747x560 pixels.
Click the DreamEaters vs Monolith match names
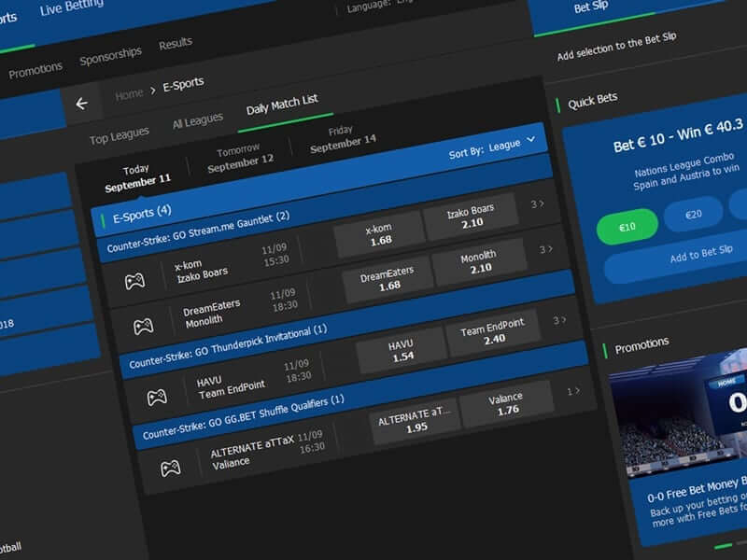(212, 312)
